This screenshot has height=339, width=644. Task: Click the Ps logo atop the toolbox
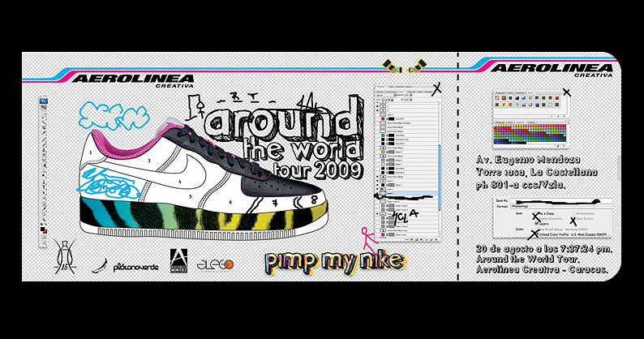[45, 101]
